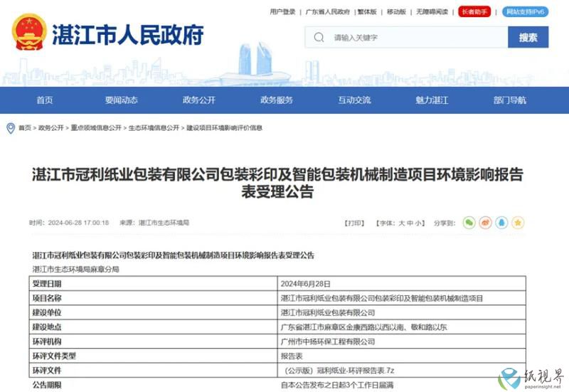
Task: Switch to 繁体版
Action: pos(367,12)
